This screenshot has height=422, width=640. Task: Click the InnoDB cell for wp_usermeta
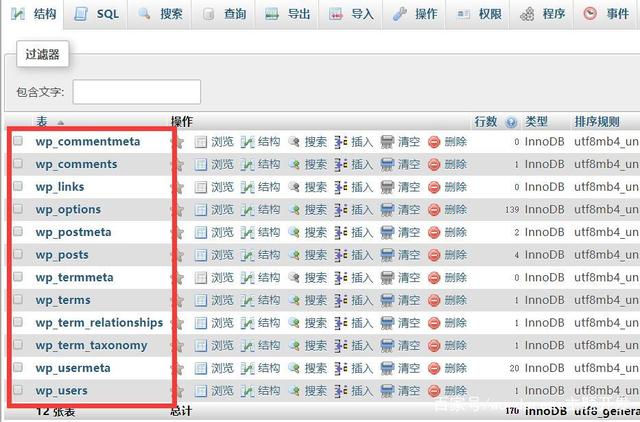544,368
